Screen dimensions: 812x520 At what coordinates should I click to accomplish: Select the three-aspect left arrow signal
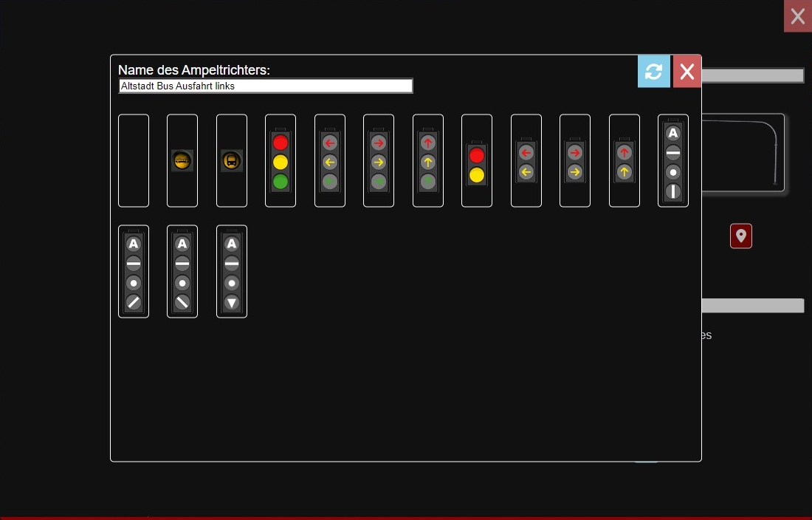tap(329, 160)
